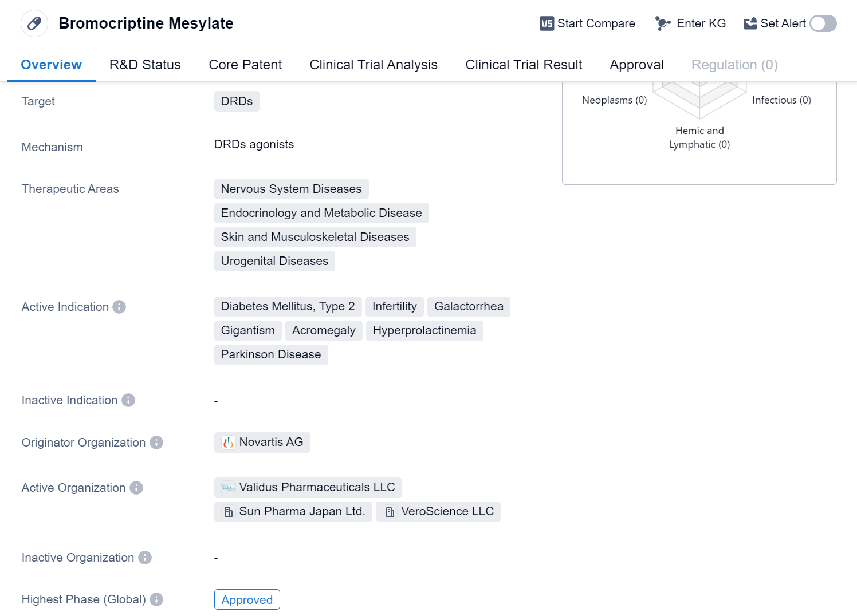Image resolution: width=857 pixels, height=616 pixels.
Task: Click the Novartis AG organization link
Action: coord(262,443)
